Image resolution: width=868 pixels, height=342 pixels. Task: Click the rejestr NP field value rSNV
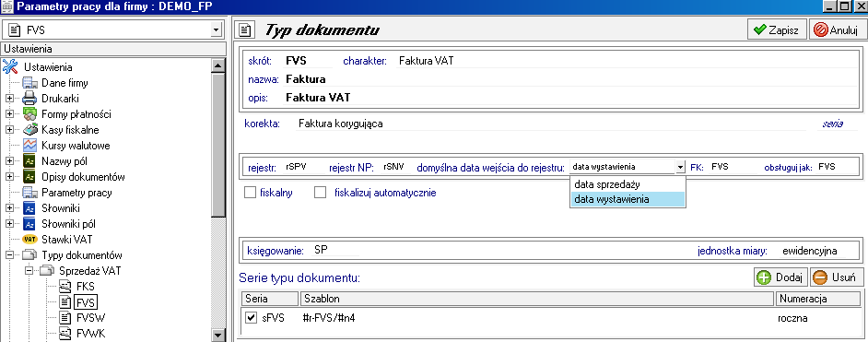[x=393, y=166]
